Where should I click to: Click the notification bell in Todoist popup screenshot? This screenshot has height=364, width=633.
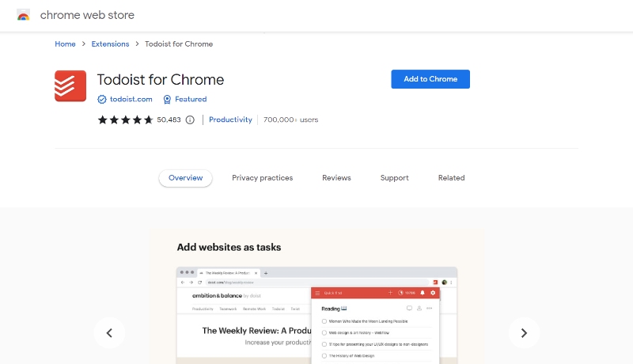(423, 293)
